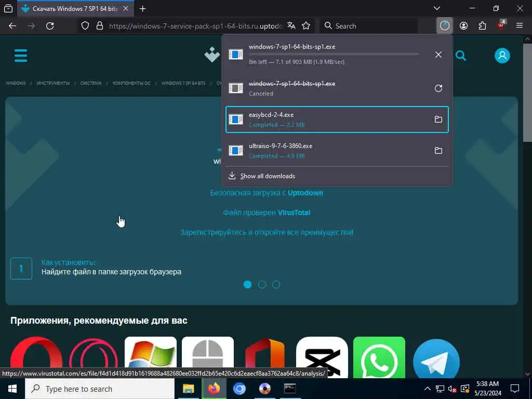The image size is (532, 399).
Task: Open the notification center icon
Action: [515, 389]
